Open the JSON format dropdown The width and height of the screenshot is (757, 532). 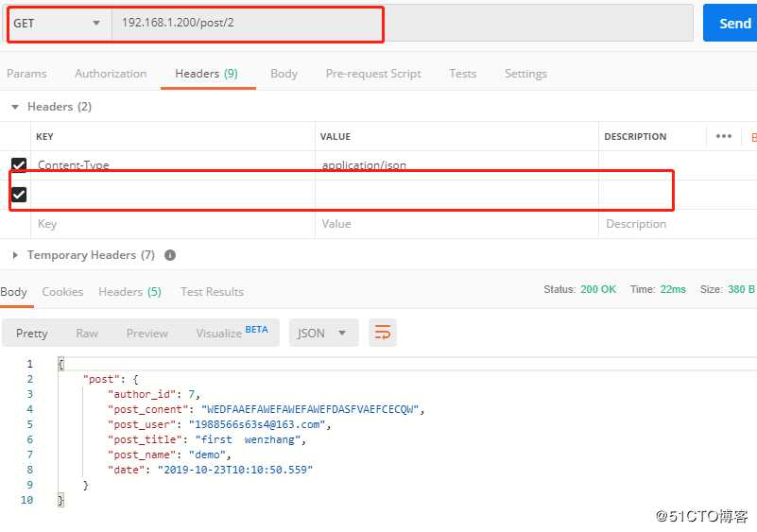[323, 333]
